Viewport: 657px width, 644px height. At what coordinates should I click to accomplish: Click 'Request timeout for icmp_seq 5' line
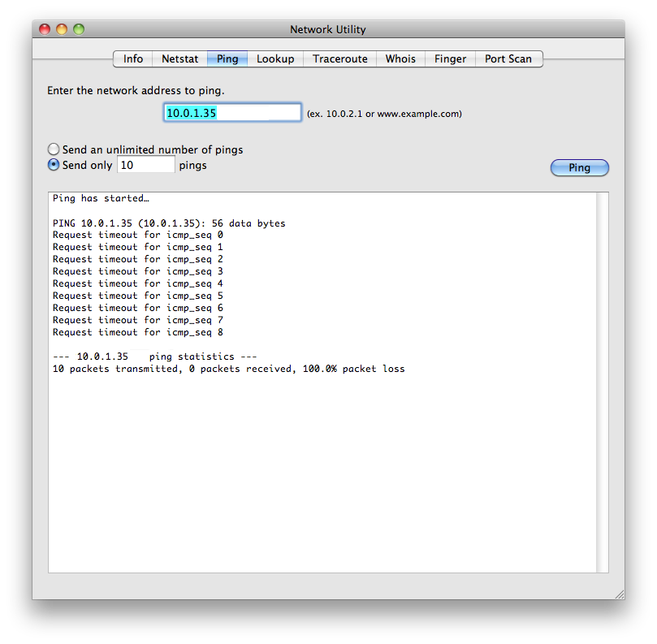point(138,296)
